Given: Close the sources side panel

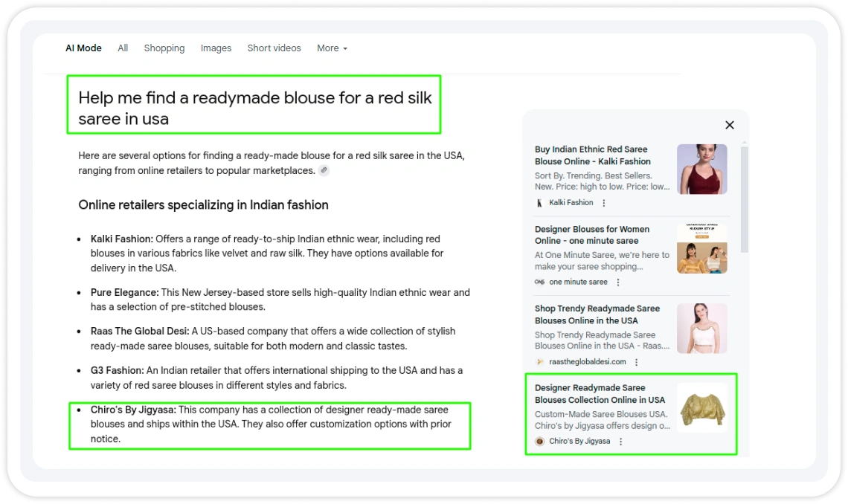Looking at the screenshot, I should (x=730, y=126).
